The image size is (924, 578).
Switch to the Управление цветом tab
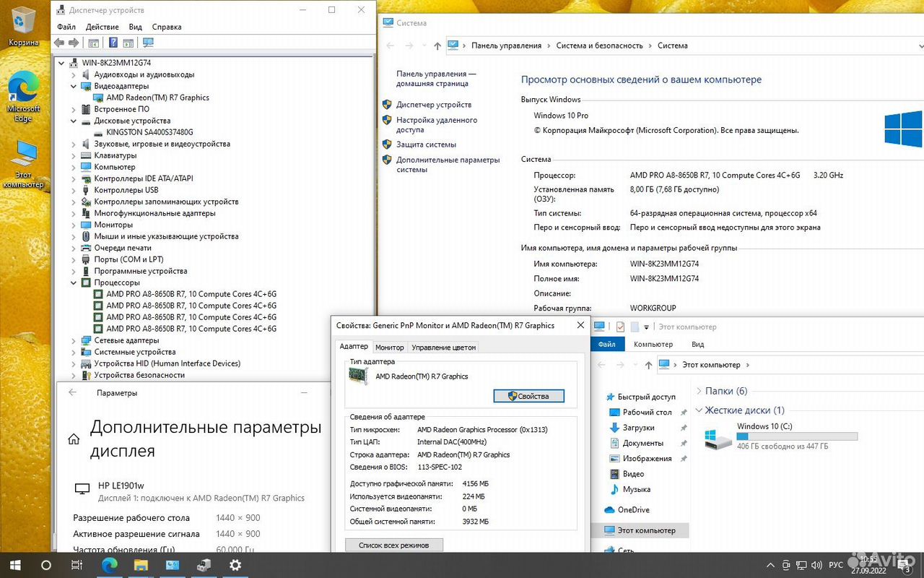tap(444, 348)
